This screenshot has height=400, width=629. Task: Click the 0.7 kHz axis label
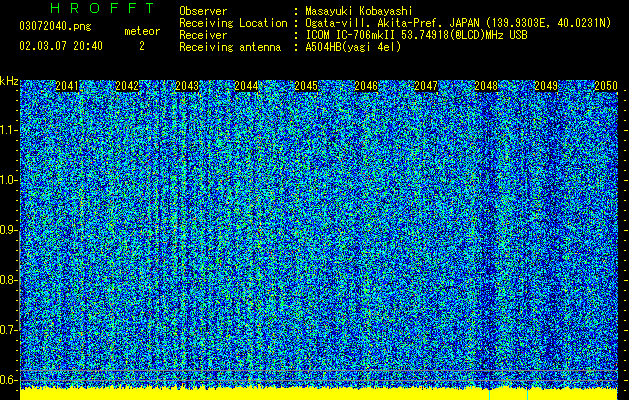(x=8, y=330)
